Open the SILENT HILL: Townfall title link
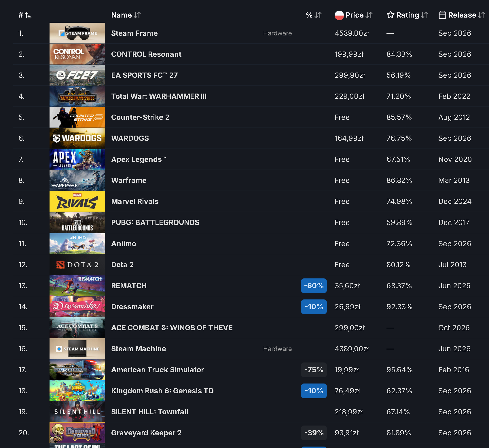Viewport: 489px width, 448px height. point(150,412)
